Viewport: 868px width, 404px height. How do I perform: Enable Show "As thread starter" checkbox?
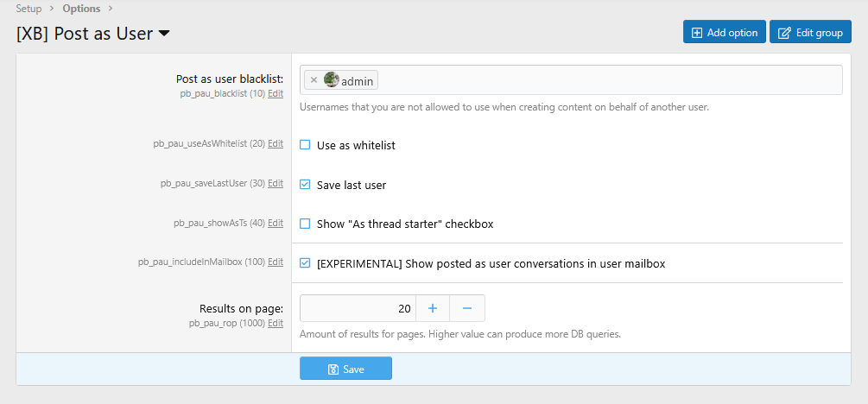pos(305,224)
